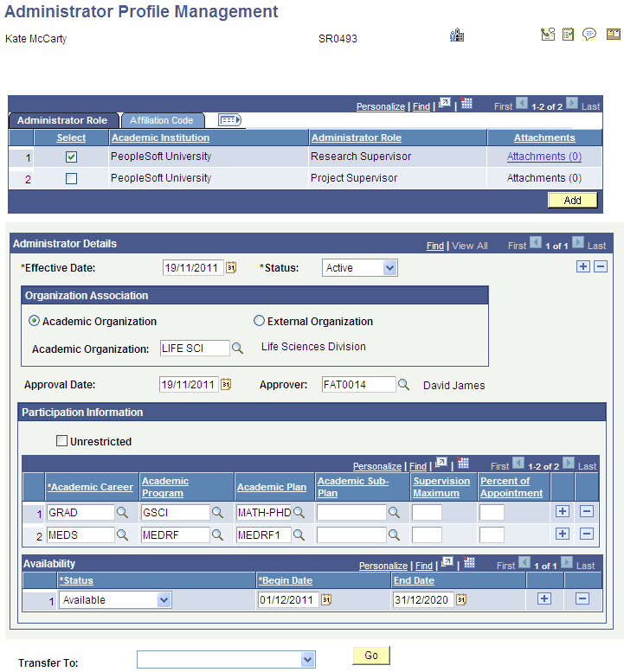Image resolution: width=624 pixels, height=672 pixels.
Task: Switch to Administrator Role tab
Action: [x=62, y=120]
